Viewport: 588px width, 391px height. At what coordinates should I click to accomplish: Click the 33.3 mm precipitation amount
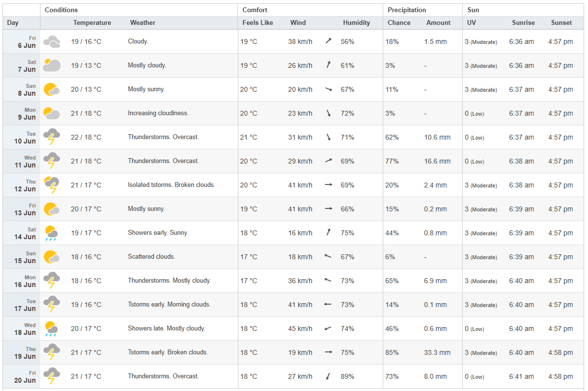pos(437,352)
